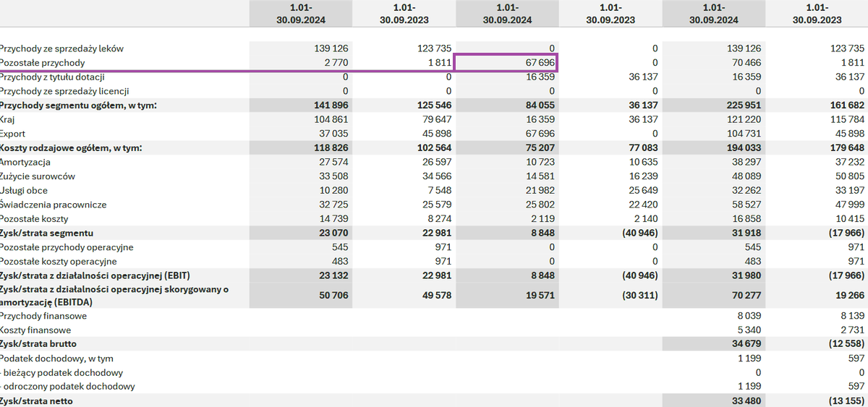This screenshot has height=407, width=868.
Task: Select the EBITDA row label
Action: click(x=114, y=296)
